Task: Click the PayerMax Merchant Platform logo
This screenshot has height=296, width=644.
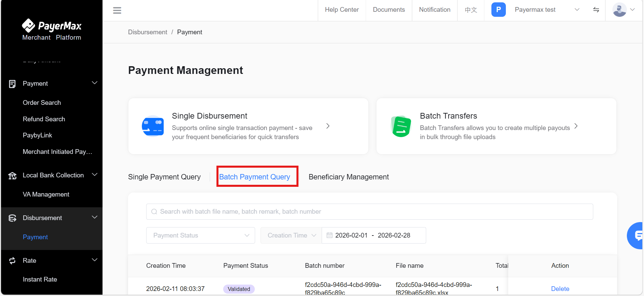Action: (52, 30)
